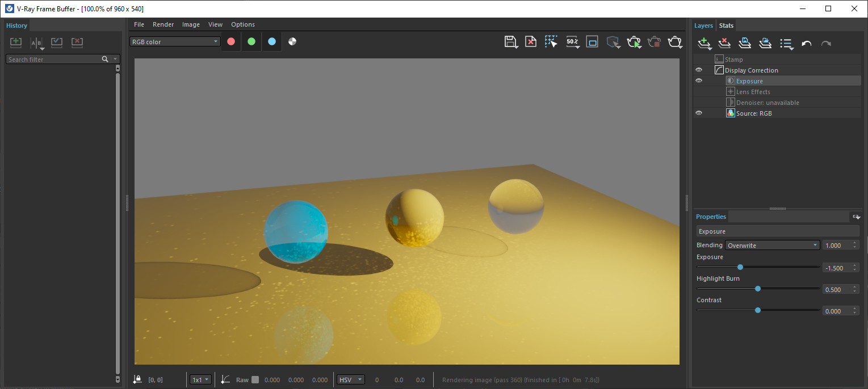This screenshot has height=389, width=868.
Task: Click the A/B compare icon in History
Action: [x=36, y=43]
